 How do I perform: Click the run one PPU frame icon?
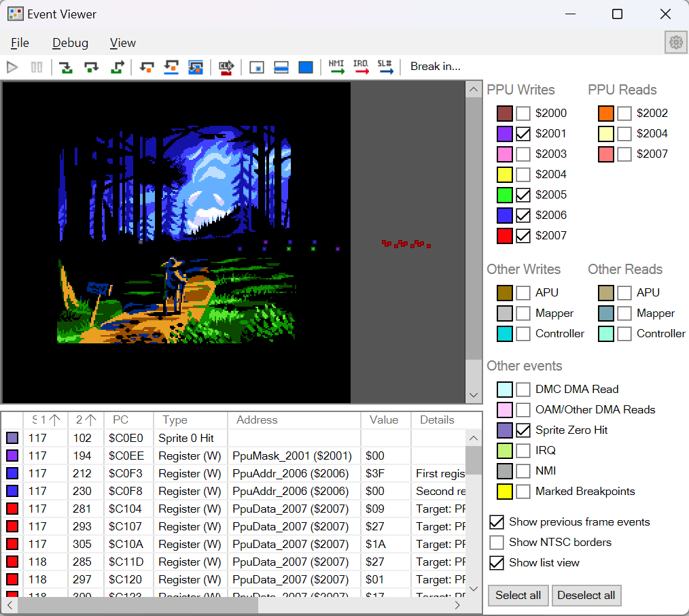(x=306, y=67)
